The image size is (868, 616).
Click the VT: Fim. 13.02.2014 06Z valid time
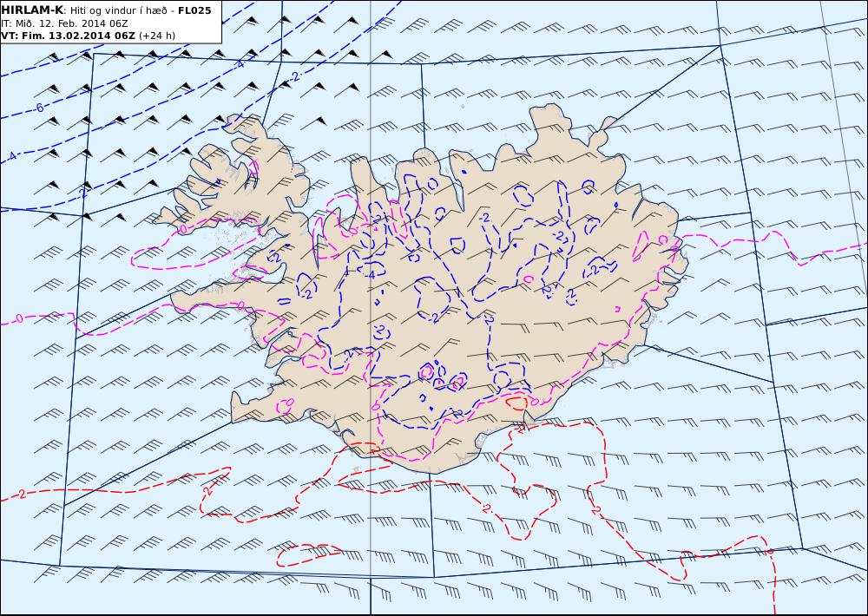tap(68, 36)
